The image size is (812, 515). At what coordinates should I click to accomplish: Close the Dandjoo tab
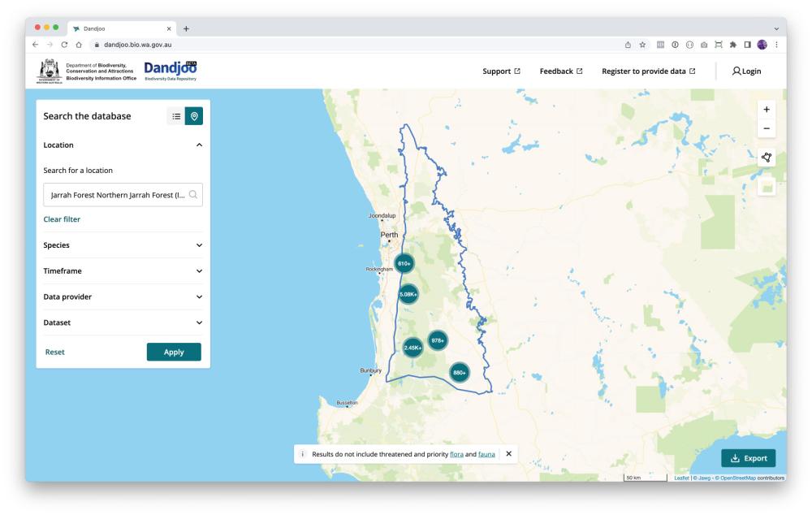click(169, 28)
